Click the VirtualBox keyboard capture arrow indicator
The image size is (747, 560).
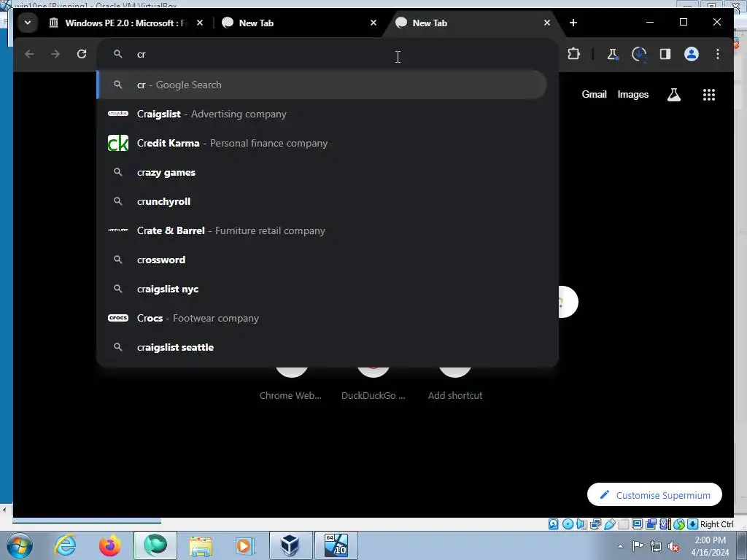693,524
